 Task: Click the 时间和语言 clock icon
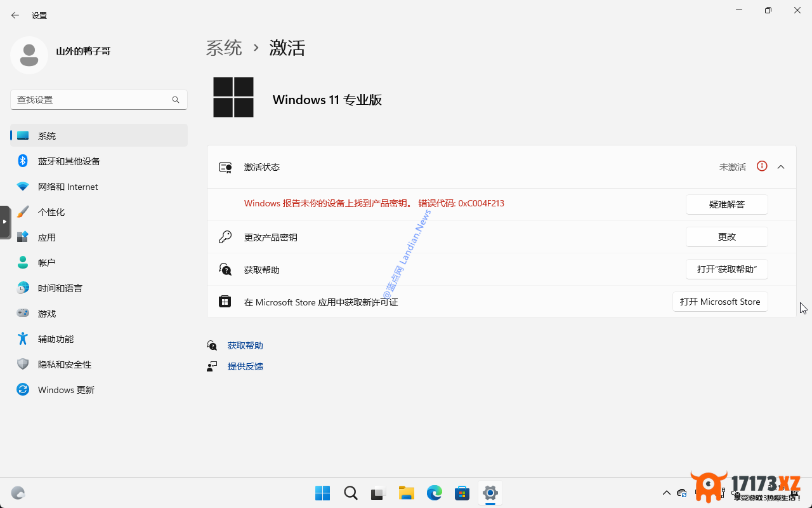(23, 288)
